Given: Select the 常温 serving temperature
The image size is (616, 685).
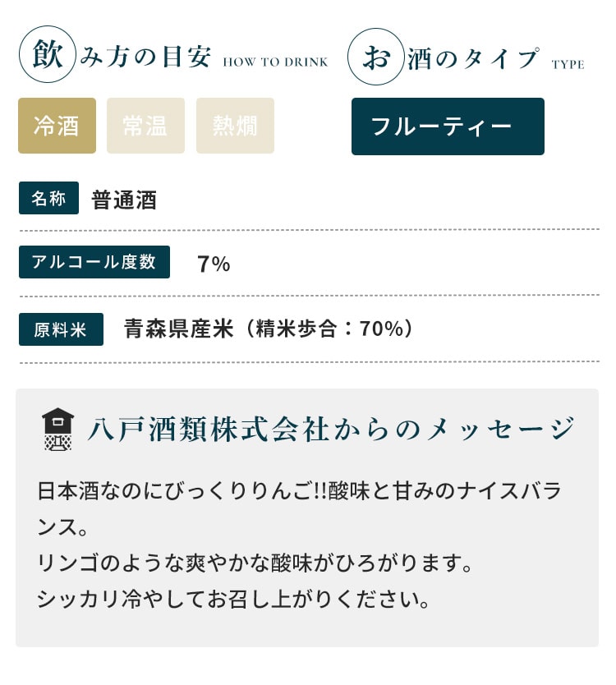Looking at the screenshot, I should point(145,126).
